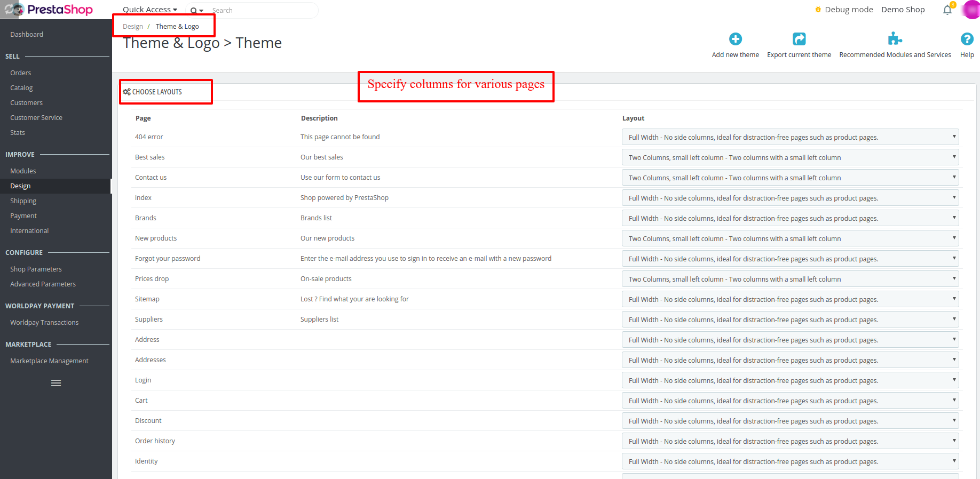This screenshot has width=980, height=479.
Task: Open layout dropdown for Cart
Action: click(x=790, y=401)
